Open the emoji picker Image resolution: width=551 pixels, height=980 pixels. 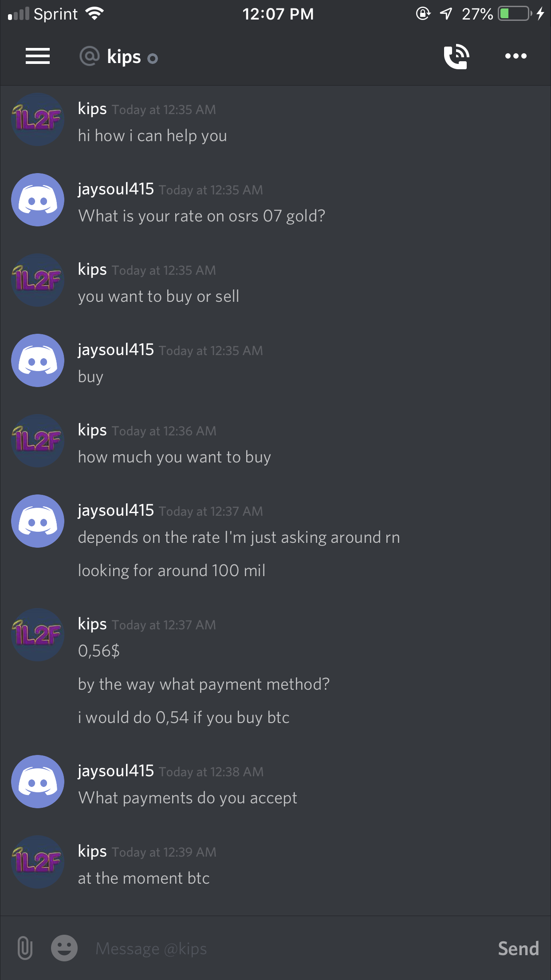pyautogui.click(x=64, y=948)
